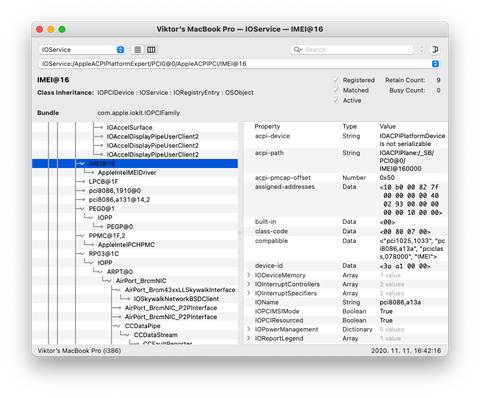Select the assigned-addresses property row
The width and height of the screenshot is (480, 398).
tap(346, 200)
